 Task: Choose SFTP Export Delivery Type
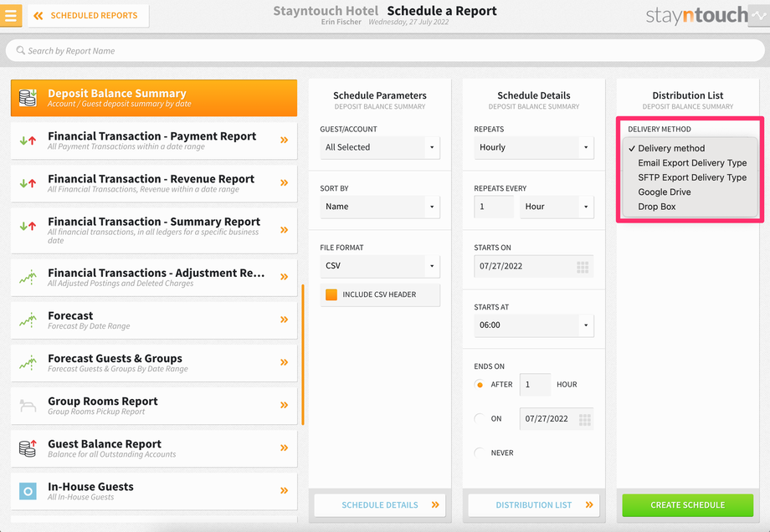[690, 177]
